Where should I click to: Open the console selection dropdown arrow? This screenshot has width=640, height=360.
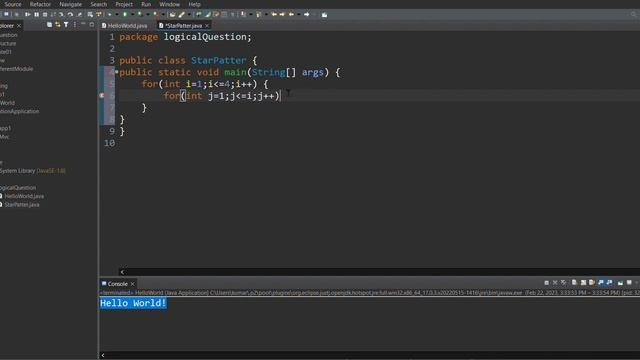[x=637, y=282]
